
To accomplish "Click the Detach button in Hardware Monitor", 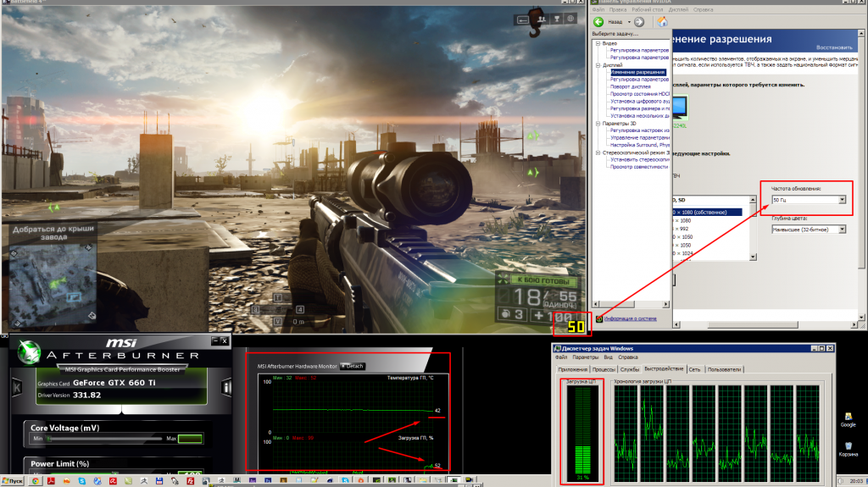I will (352, 366).
